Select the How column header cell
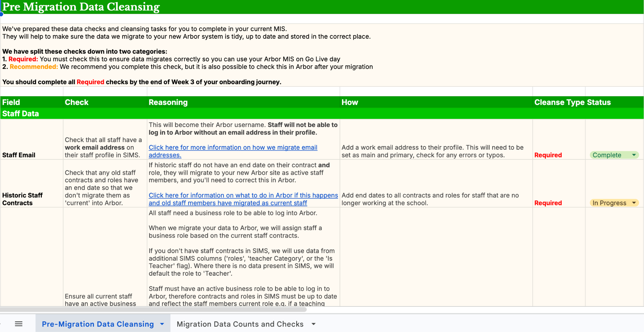 [436, 102]
